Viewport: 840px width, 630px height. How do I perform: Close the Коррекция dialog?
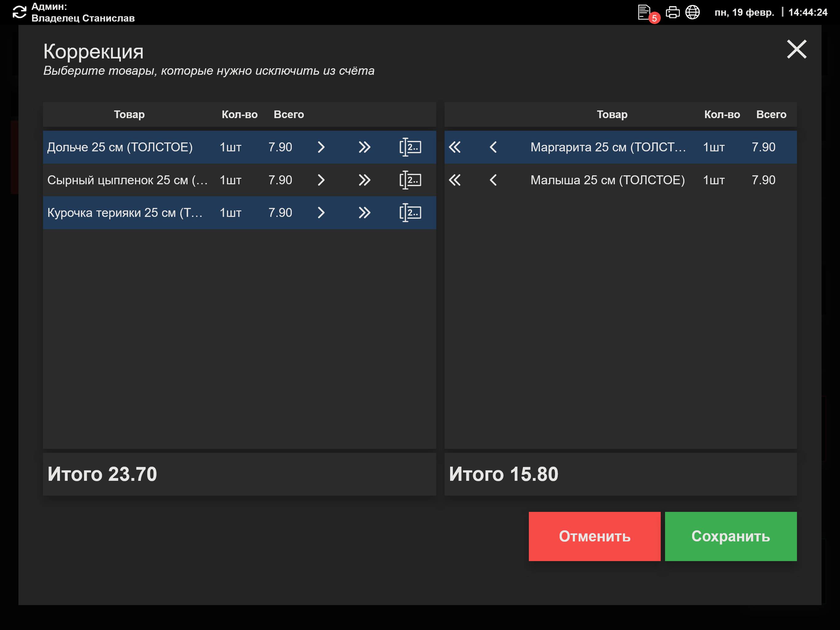(796, 50)
